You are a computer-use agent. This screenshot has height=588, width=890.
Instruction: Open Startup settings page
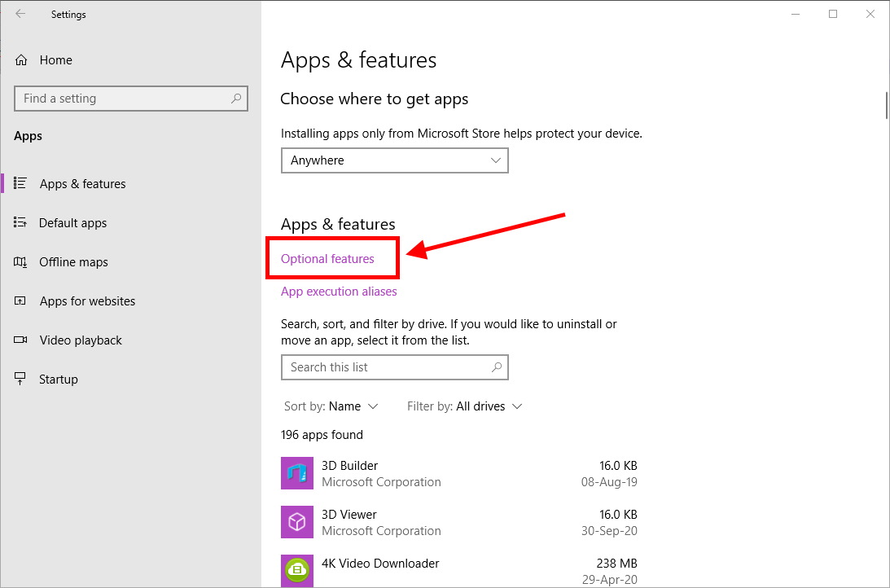[x=58, y=380]
